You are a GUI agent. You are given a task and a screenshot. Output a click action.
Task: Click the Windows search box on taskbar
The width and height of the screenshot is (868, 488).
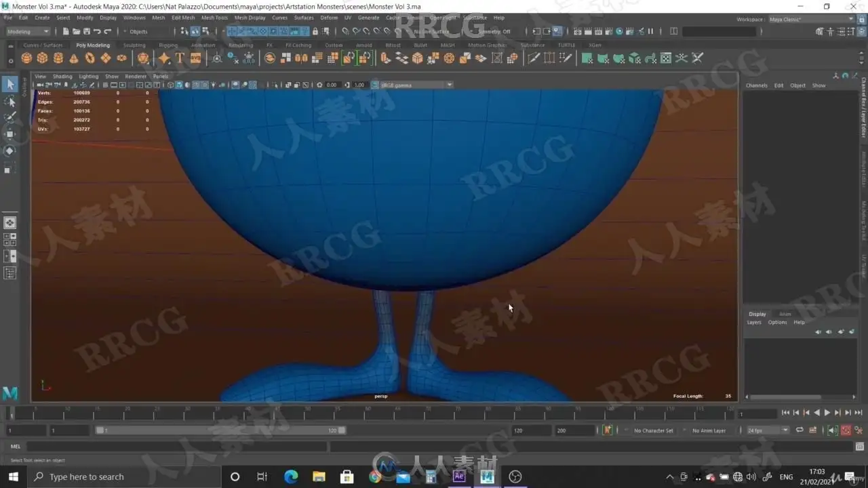(x=123, y=476)
